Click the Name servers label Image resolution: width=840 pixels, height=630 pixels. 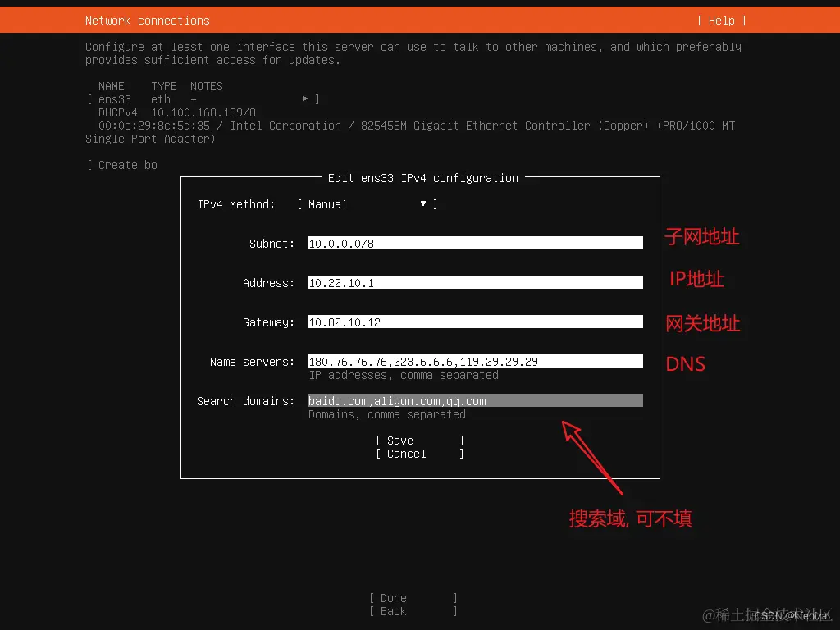click(x=253, y=362)
